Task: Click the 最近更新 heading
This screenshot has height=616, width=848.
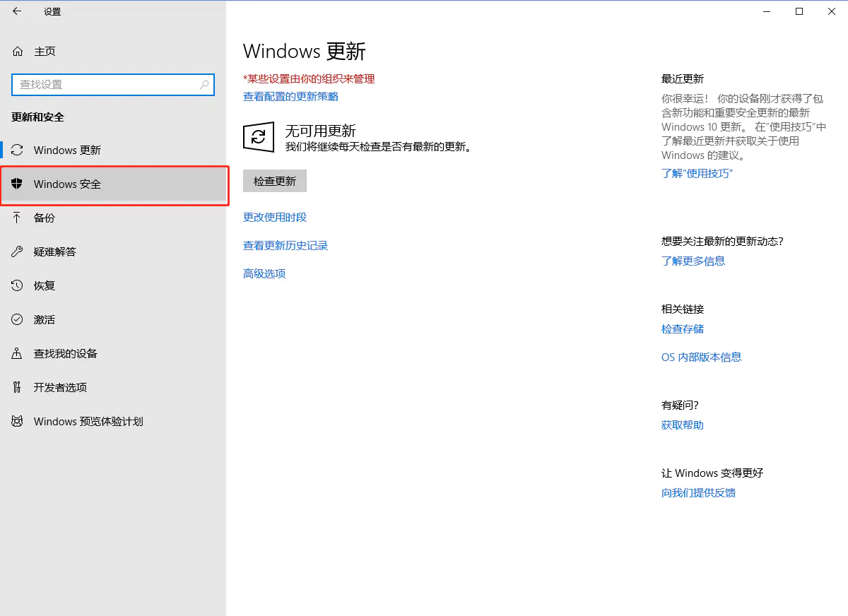Action: click(x=683, y=79)
